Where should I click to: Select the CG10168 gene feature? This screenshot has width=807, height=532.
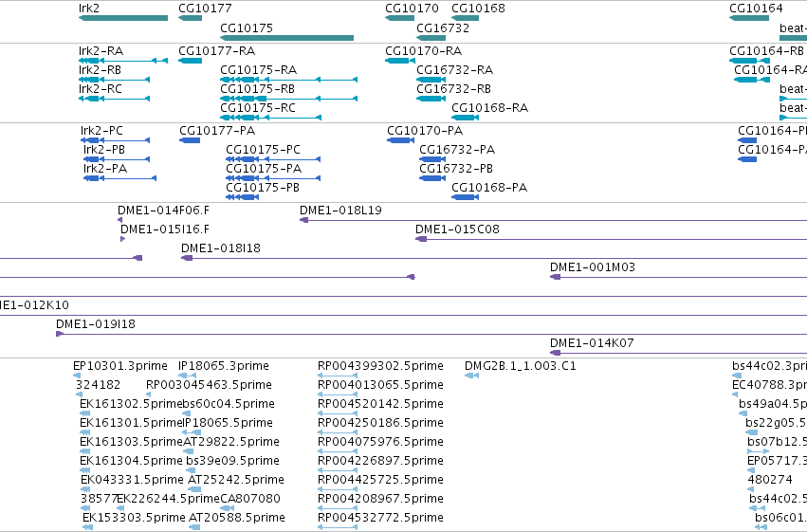[466, 18]
